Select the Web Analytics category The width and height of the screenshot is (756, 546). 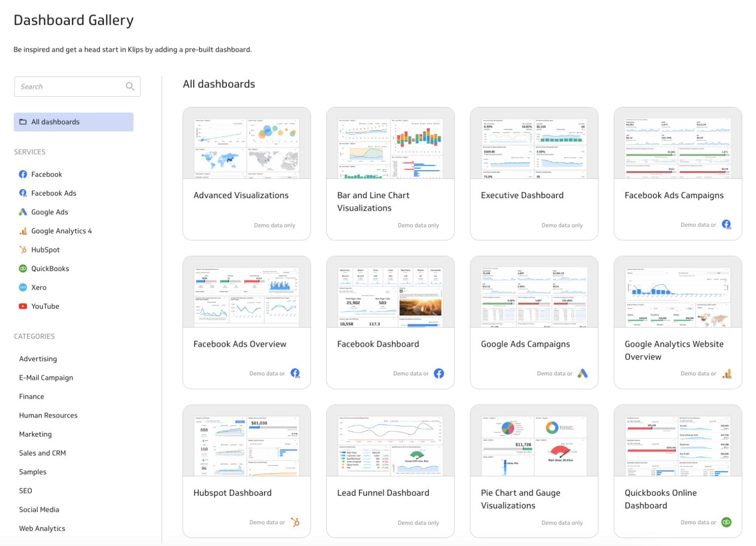(x=42, y=528)
